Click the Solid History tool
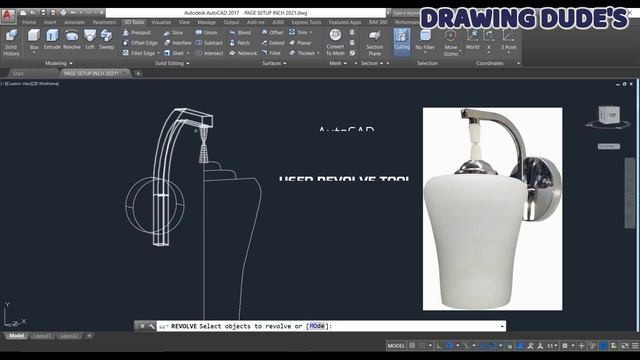Viewport: 640px width, 360px height. [11, 42]
